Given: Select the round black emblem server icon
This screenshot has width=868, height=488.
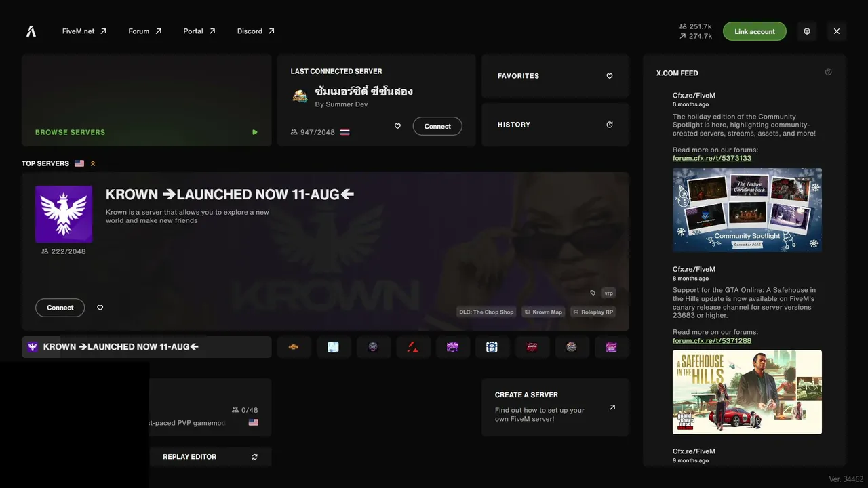Looking at the screenshot, I should [x=572, y=347].
